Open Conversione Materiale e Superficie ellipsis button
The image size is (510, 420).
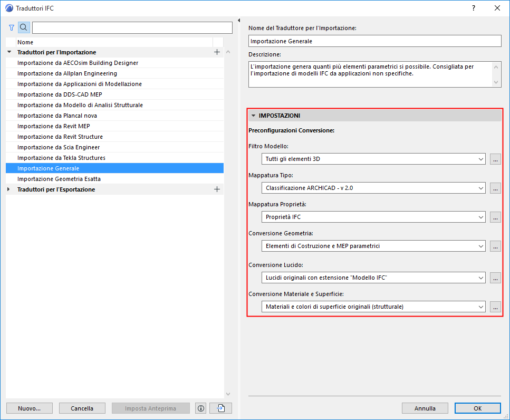click(495, 307)
